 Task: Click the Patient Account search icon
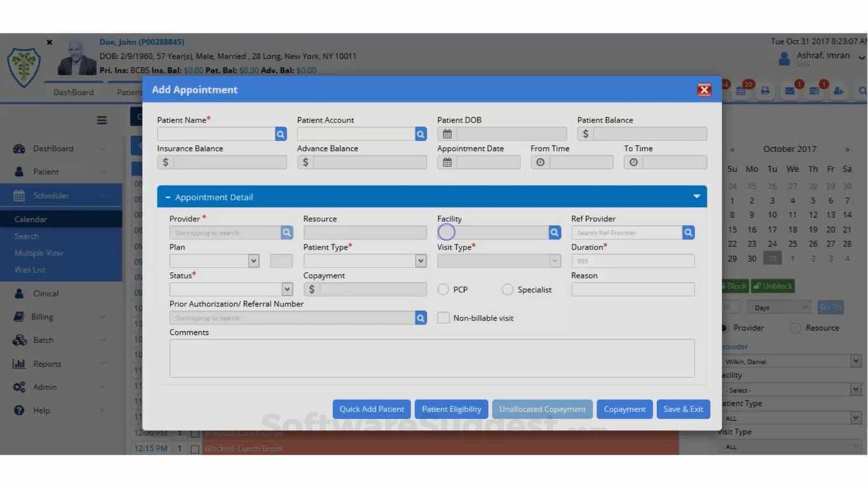pos(421,134)
